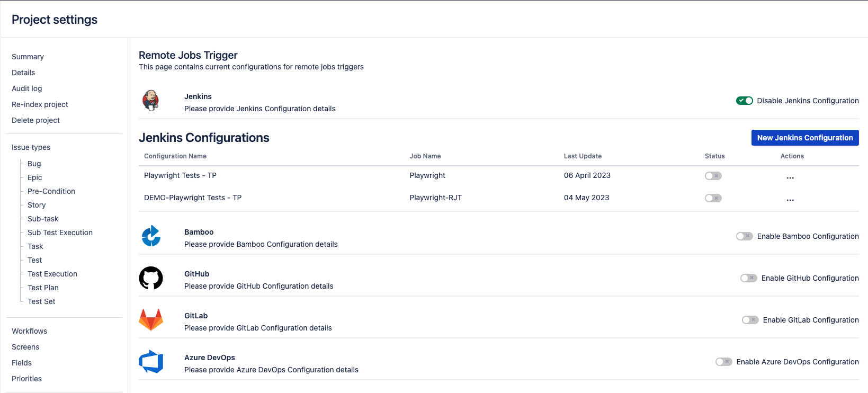Click the GitLab fox logo icon

click(151, 320)
